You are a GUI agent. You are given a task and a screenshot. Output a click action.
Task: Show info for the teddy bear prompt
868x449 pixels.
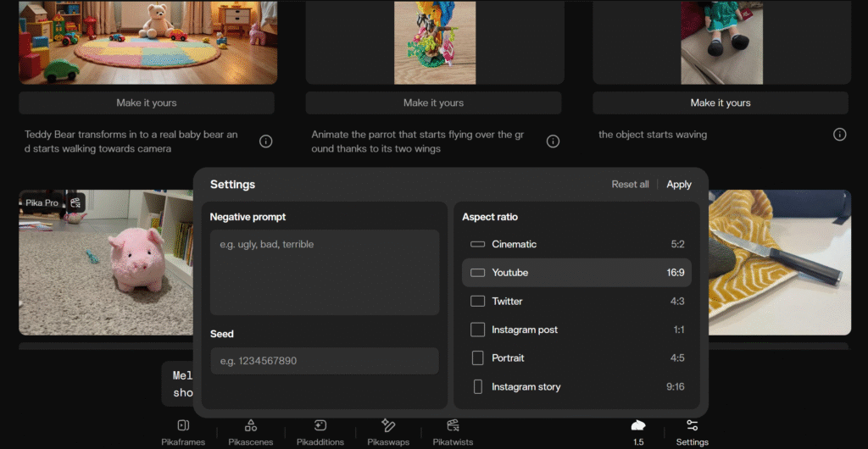(x=265, y=141)
